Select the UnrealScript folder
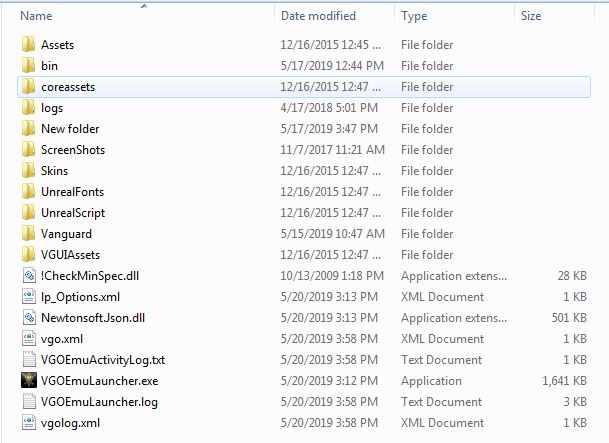 click(x=72, y=213)
